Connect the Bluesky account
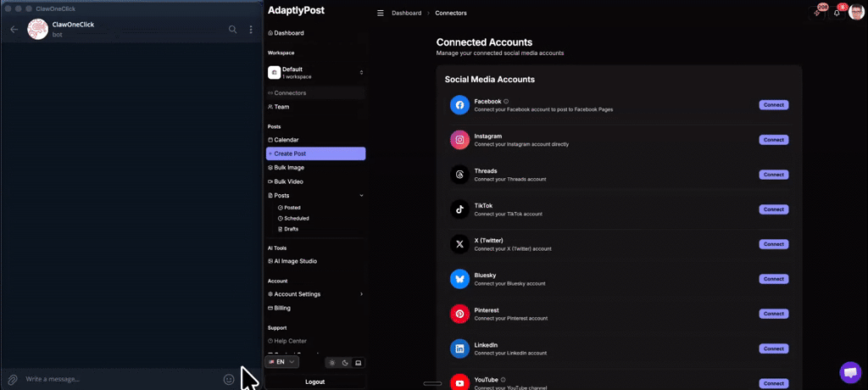Image resolution: width=868 pixels, height=390 pixels. pyautogui.click(x=773, y=279)
